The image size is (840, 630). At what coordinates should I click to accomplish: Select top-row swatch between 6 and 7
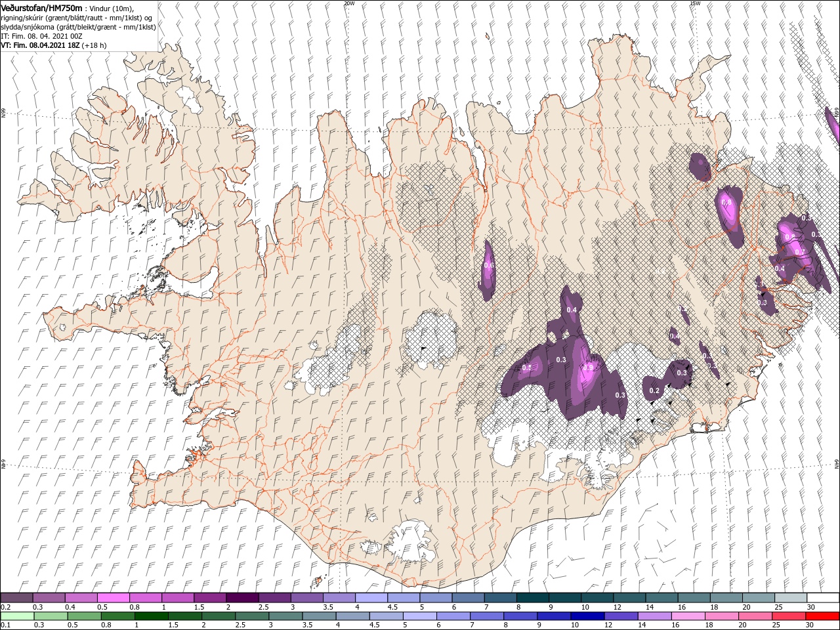(469, 597)
